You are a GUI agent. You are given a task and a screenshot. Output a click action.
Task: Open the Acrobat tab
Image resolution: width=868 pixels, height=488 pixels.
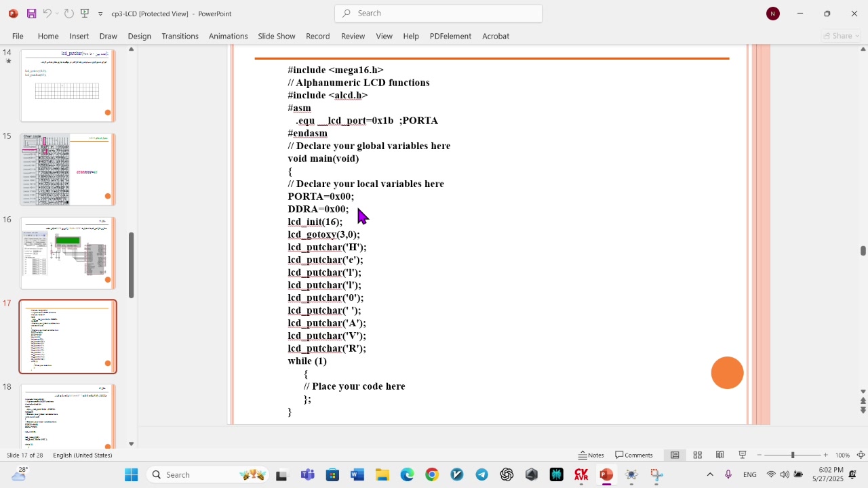(496, 36)
